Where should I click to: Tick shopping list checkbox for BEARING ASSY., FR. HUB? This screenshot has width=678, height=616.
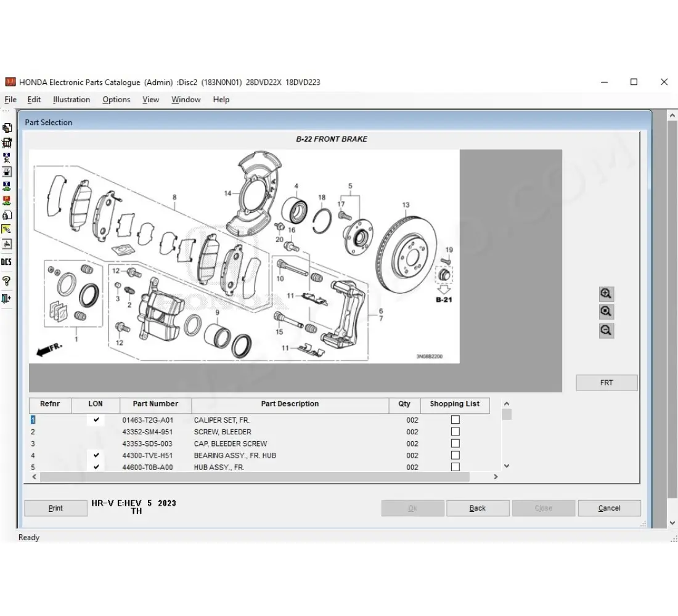pos(455,455)
